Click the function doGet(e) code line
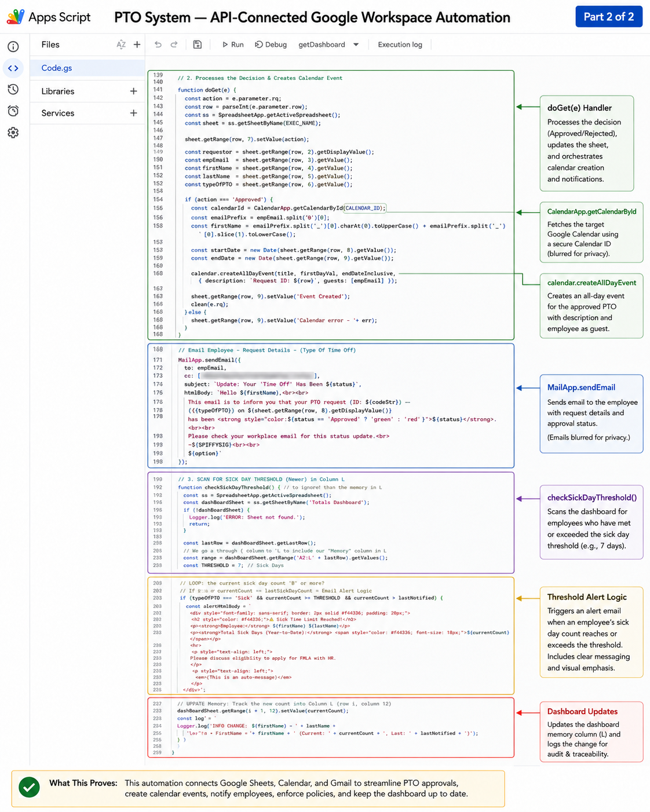 pos(207,90)
